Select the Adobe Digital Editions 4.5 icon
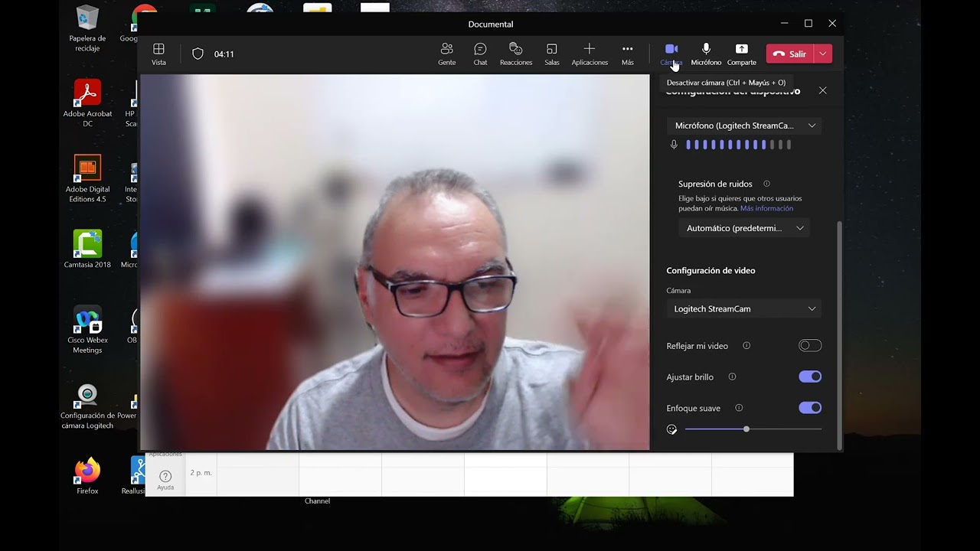 pos(87,179)
